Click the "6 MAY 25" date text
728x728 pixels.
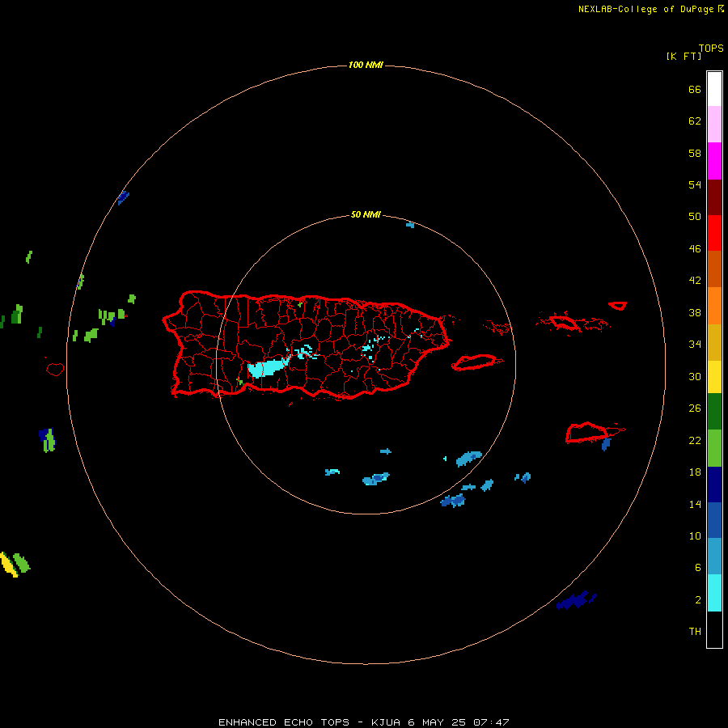pos(437,722)
